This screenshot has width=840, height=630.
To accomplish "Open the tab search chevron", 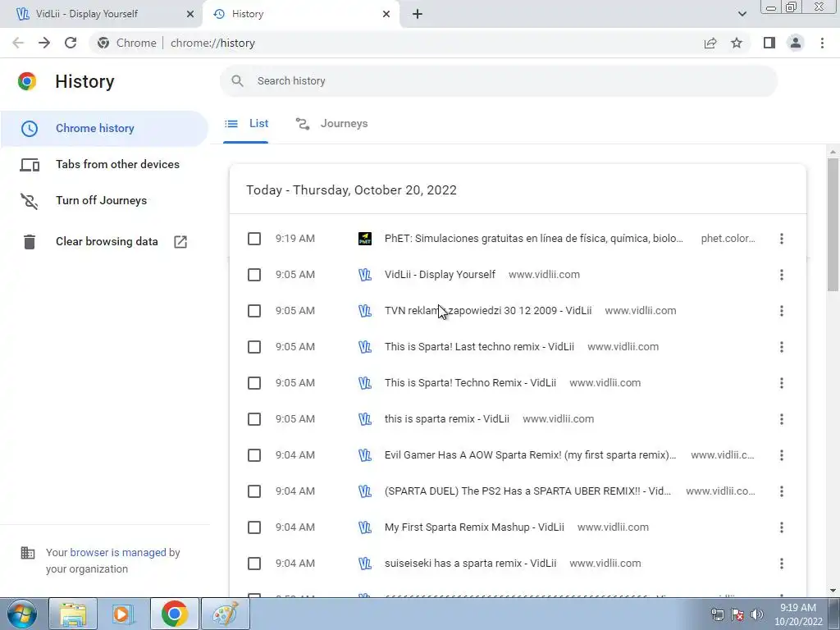I will (x=742, y=14).
